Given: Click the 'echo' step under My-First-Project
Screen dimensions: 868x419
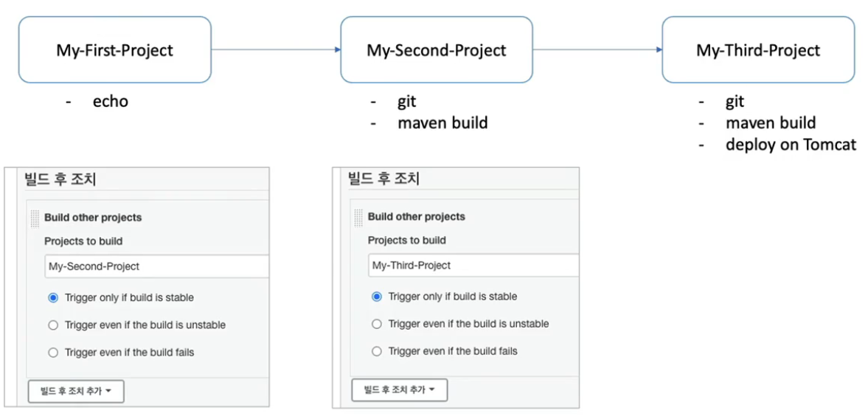Looking at the screenshot, I should point(110,102).
